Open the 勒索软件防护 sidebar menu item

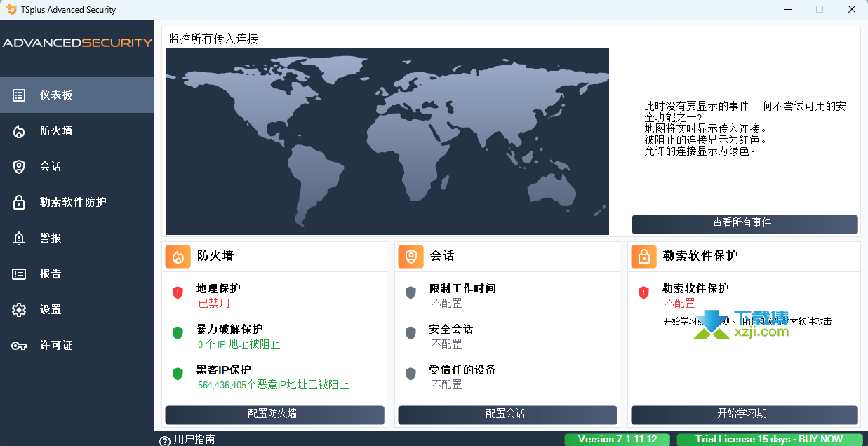77,202
